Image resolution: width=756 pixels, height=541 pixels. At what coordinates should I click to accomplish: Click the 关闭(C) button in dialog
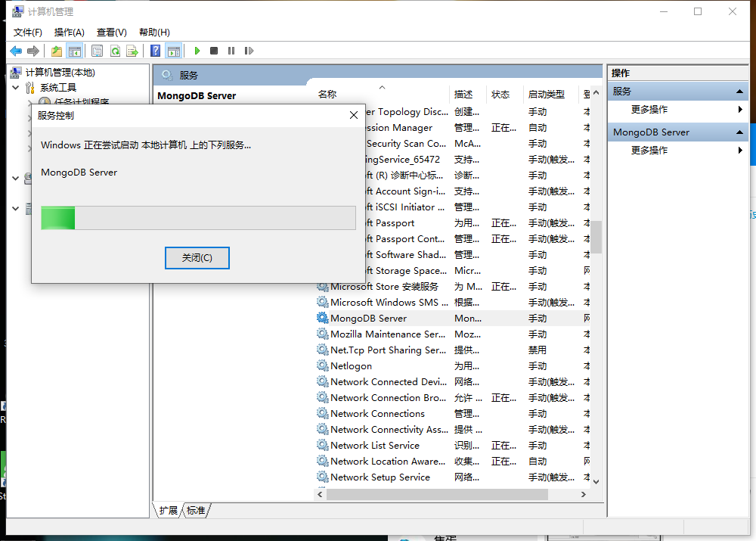click(x=197, y=258)
